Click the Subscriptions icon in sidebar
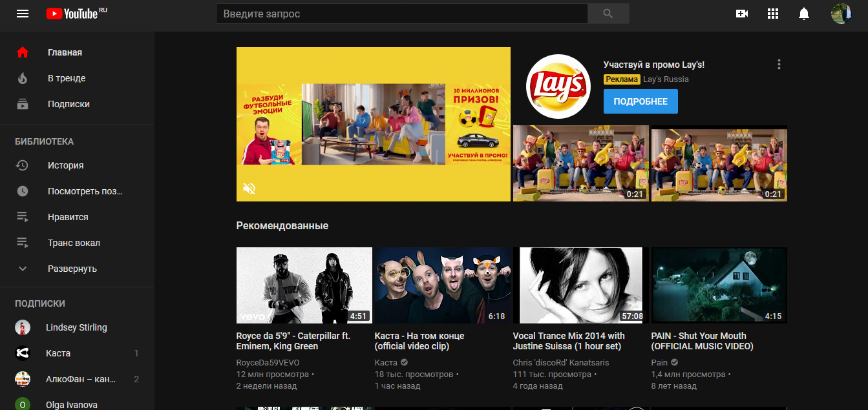Screen dimensions: 868x410 click(x=23, y=104)
